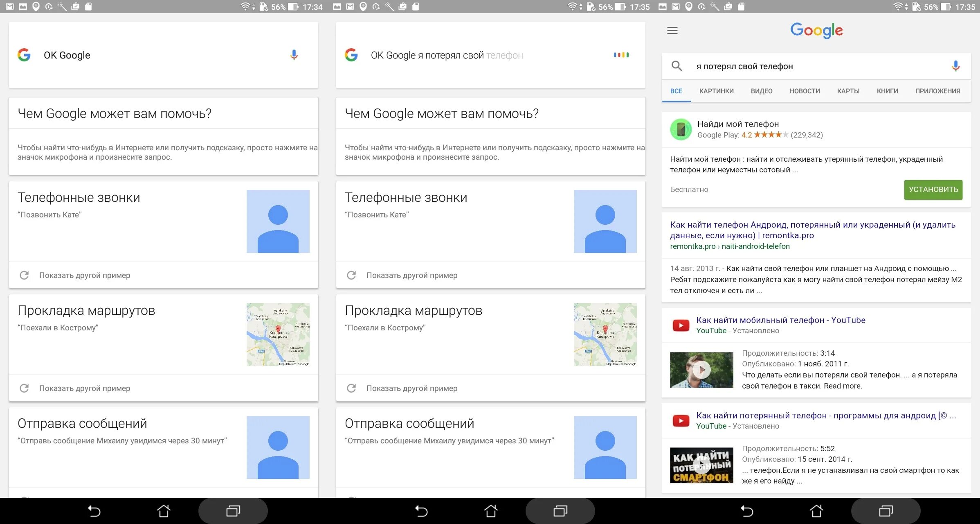Open Как найти мобильный телефон - YouTube link
The height and width of the screenshot is (524, 980).
coord(780,320)
